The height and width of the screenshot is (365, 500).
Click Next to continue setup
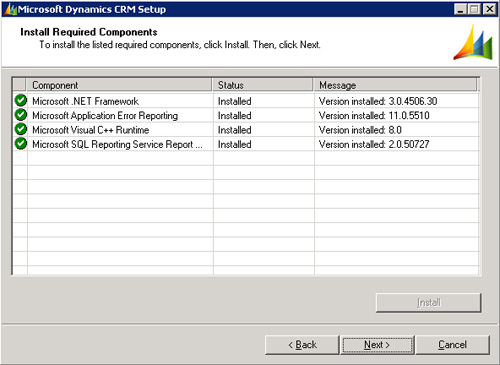377,345
